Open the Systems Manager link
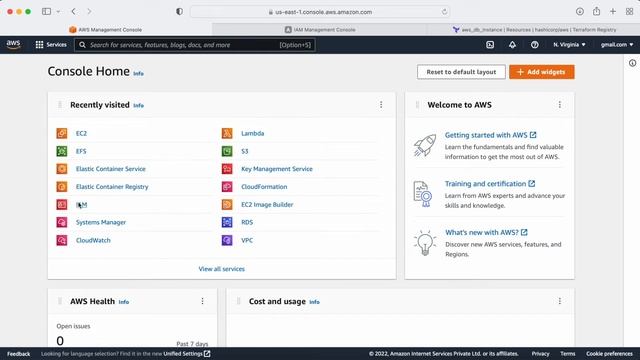Image resolution: width=640 pixels, height=360 pixels. click(x=101, y=222)
